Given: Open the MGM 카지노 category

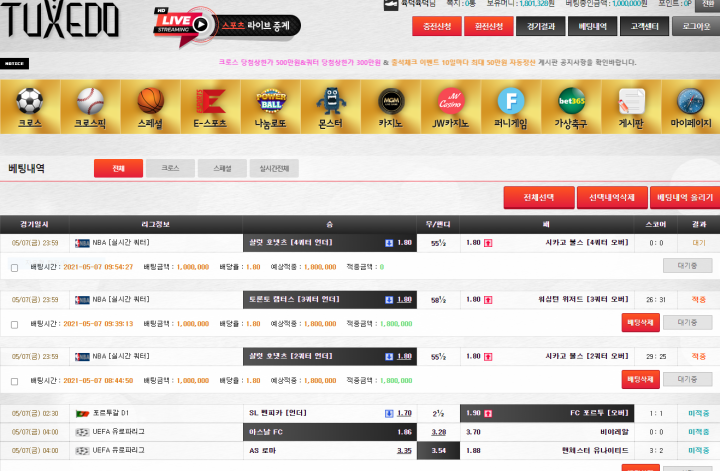Looking at the screenshot, I should (x=391, y=107).
